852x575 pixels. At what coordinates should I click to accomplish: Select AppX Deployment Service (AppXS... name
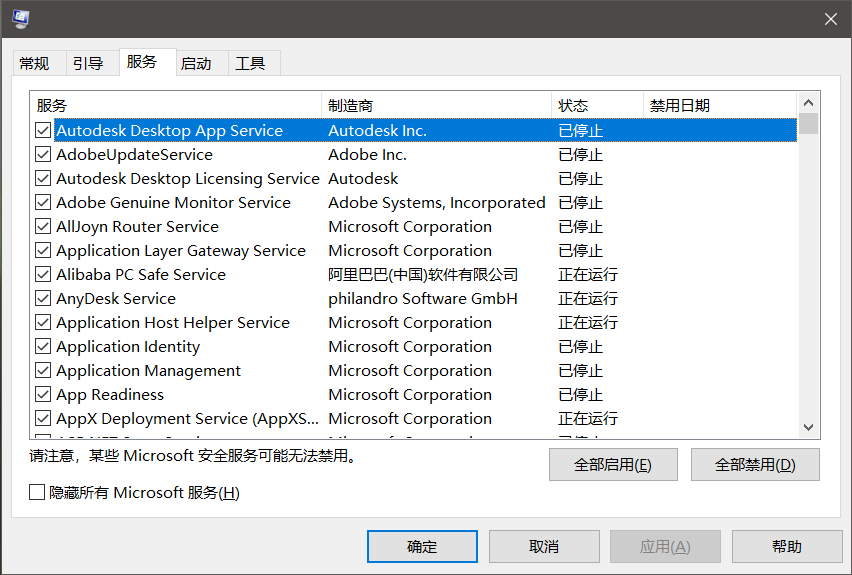tap(187, 418)
